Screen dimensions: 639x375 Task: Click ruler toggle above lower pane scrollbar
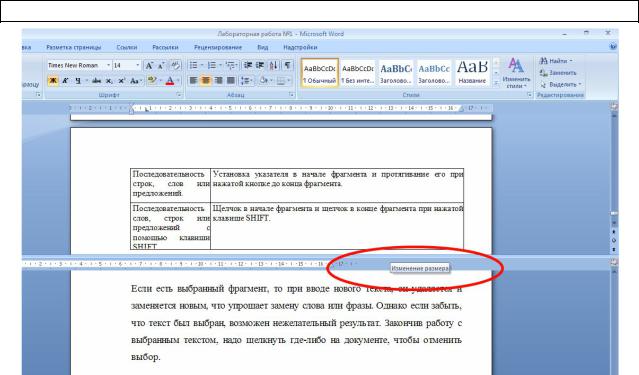click(614, 263)
